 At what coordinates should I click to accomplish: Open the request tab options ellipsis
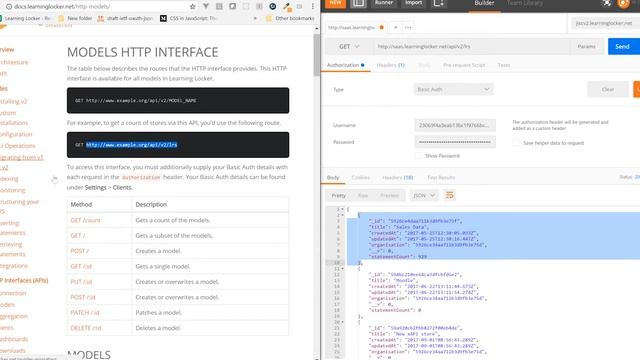(x=408, y=27)
